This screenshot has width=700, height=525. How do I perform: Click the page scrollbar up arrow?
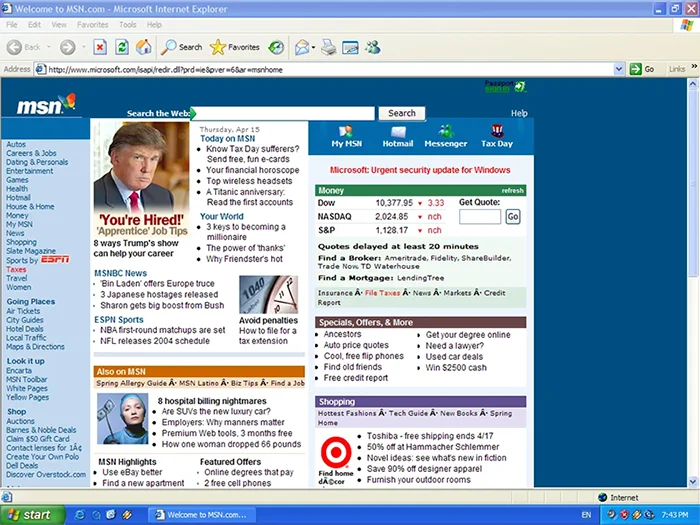click(692, 83)
